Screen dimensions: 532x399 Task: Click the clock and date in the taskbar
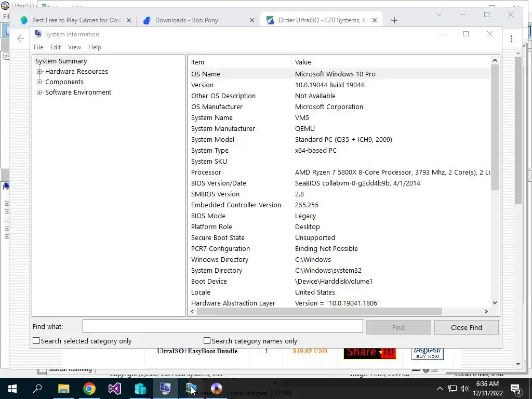487,389
